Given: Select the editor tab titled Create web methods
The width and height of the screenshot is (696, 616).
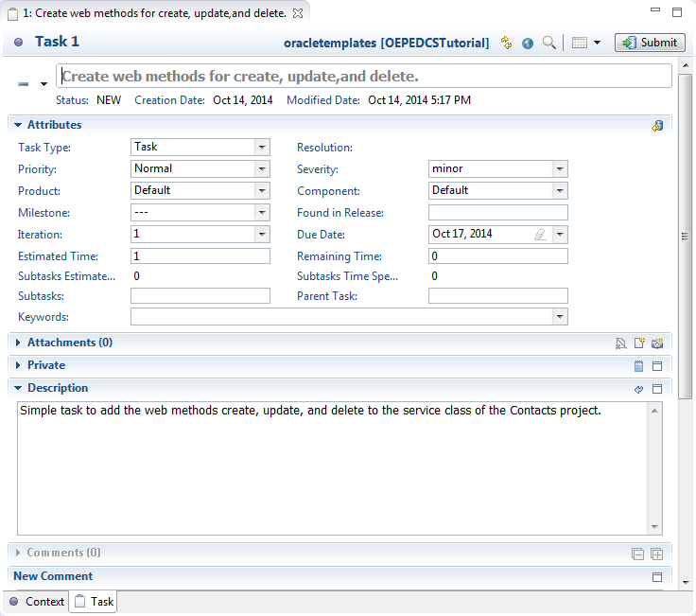Looking at the screenshot, I should pos(154,13).
